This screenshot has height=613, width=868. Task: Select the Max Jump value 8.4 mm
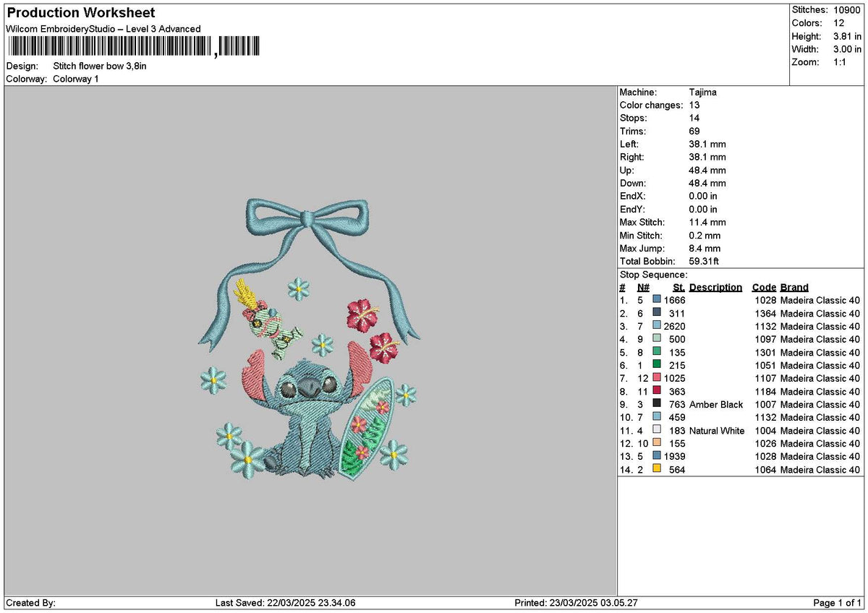(x=705, y=249)
